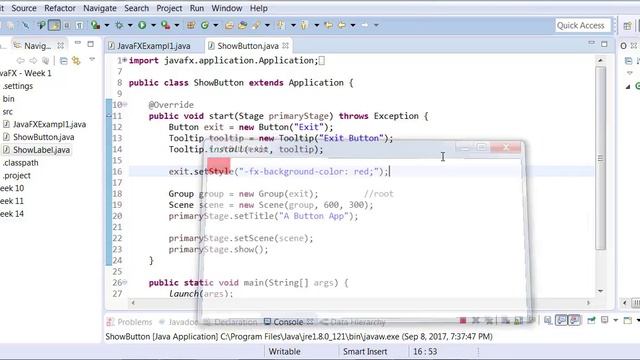Image resolution: width=640 pixels, height=360 pixels.
Task: Collapse the main method at line 26
Action: point(125,282)
